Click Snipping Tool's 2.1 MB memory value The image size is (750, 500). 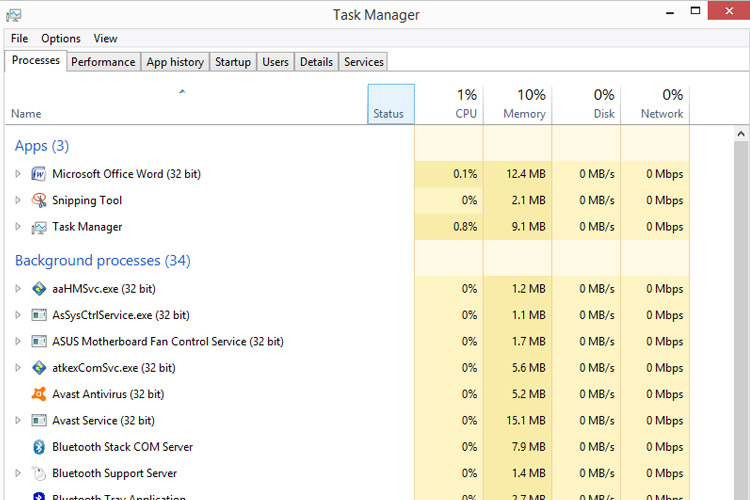(x=529, y=200)
